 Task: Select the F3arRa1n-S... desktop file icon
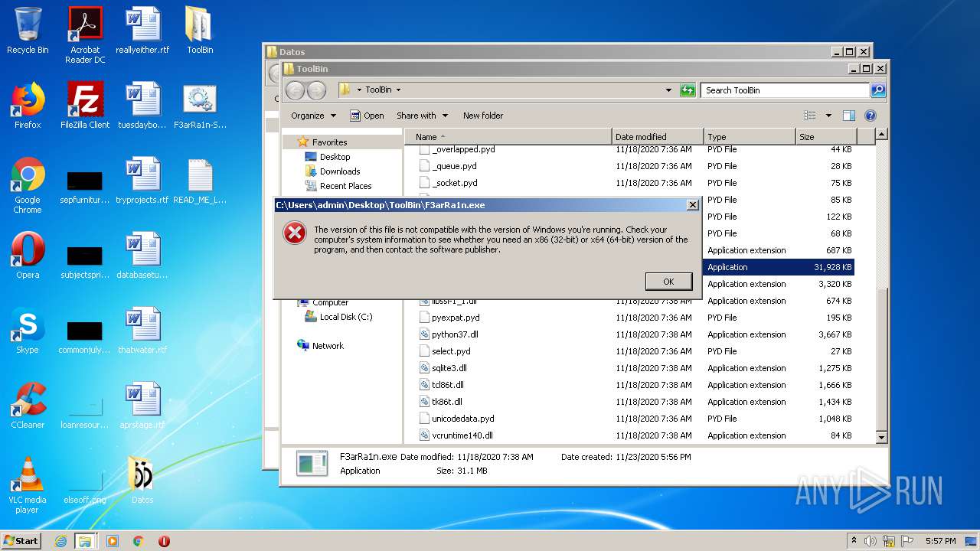[x=200, y=106]
